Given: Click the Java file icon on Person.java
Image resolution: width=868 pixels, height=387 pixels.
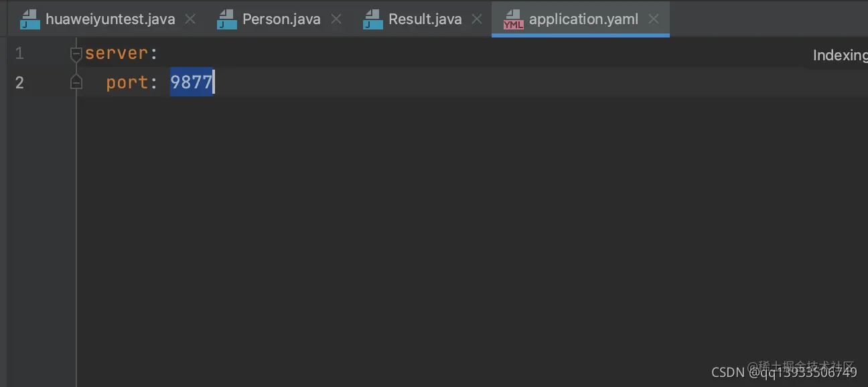Looking at the screenshot, I should pos(227,19).
